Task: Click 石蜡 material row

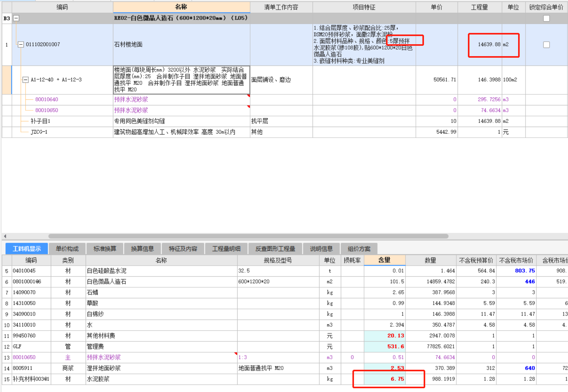Action: pos(285,292)
